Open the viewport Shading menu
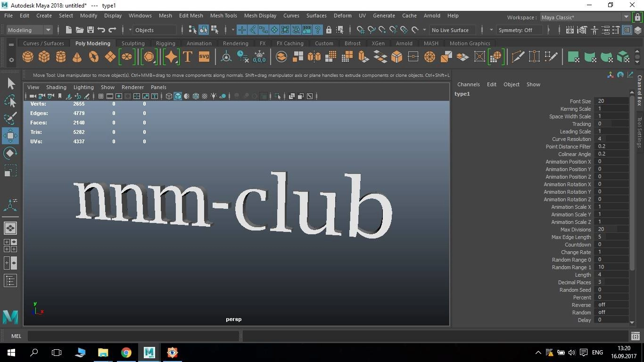Screen dimensions: 644x362 (x=56, y=87)
